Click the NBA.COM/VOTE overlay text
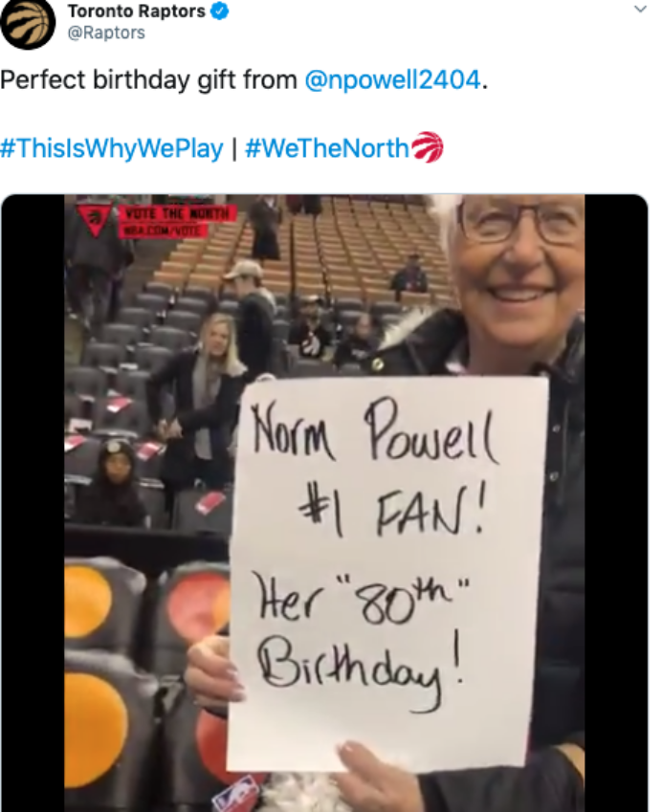The image size is (662, 812). pos(164,230)
